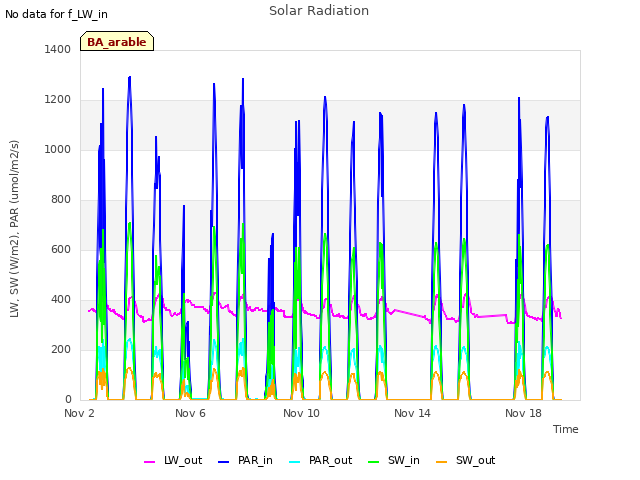Click the orange SW_out legend swatch

click(442, 462)
